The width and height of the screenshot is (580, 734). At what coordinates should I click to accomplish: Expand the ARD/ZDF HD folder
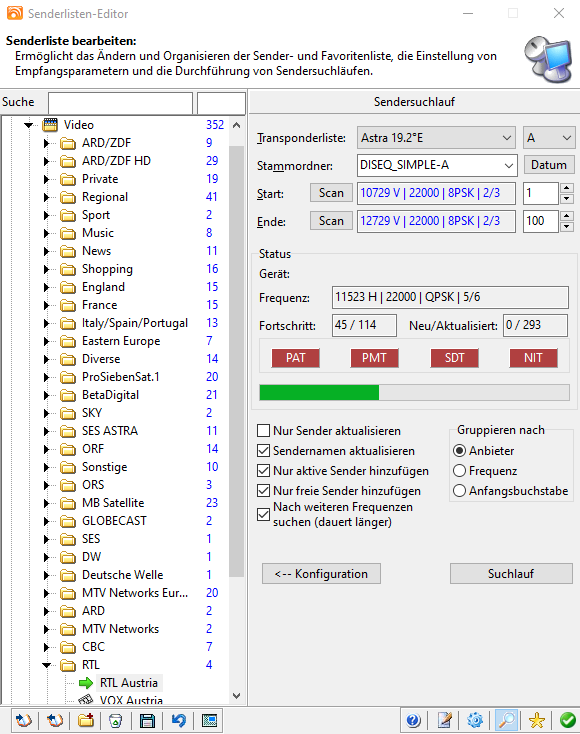pos(46,161)
